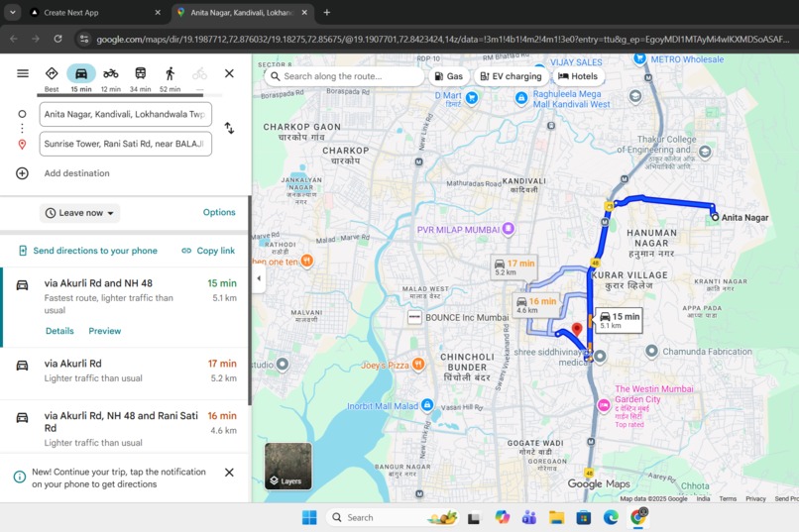Click the Windows taskbar Search box

pos(392,517)
